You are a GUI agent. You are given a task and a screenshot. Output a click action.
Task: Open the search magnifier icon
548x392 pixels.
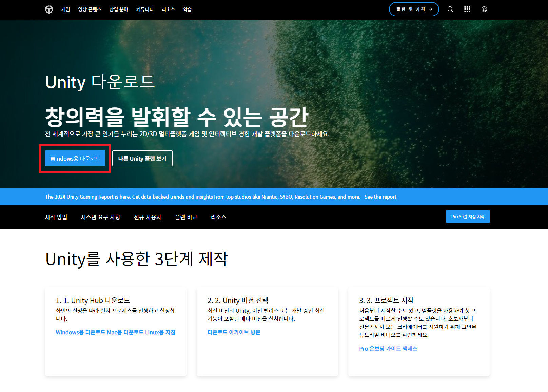tap(450, 9)
